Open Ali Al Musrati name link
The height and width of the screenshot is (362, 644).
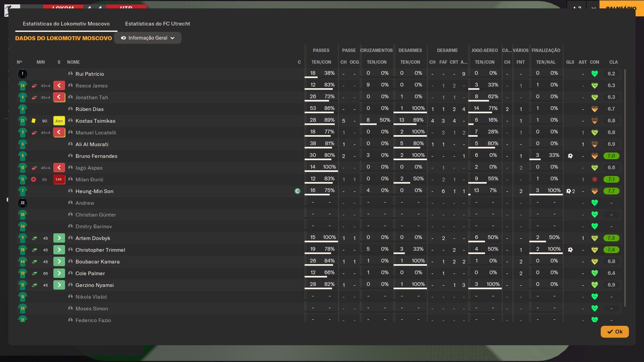pyautogui.click(x=92, y=144)
